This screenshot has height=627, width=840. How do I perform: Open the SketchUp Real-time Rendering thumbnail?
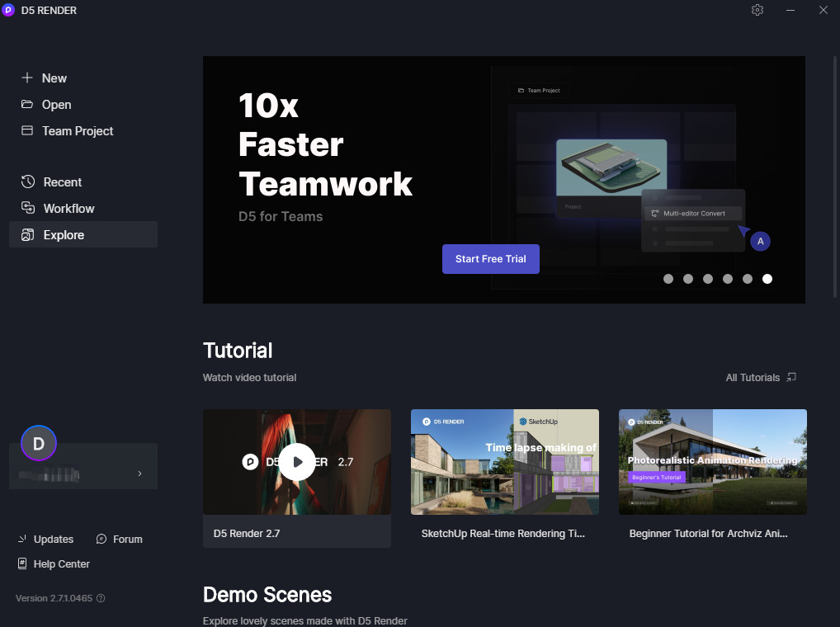pos(505,461)
